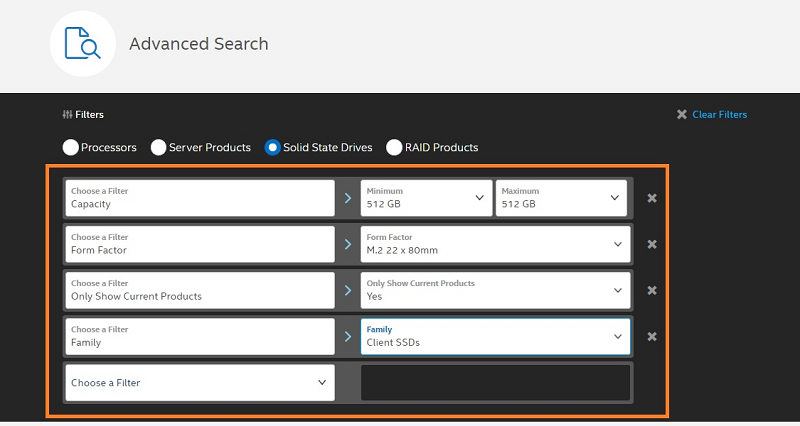Delete the Only Show Current Products filter

(652, 290)
